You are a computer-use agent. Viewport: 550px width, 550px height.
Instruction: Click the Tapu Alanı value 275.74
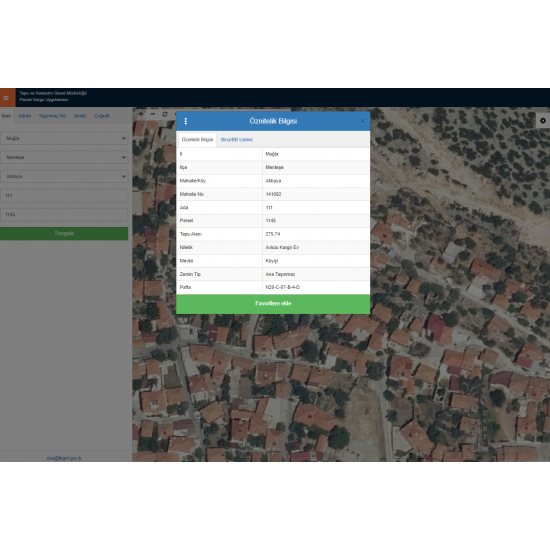[273, 234]
